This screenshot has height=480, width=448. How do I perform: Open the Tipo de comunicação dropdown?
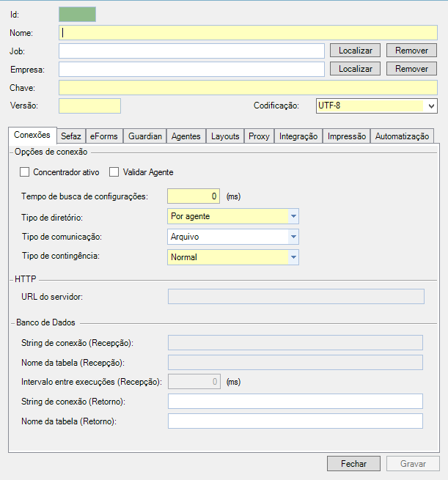(x=232, y=237)
